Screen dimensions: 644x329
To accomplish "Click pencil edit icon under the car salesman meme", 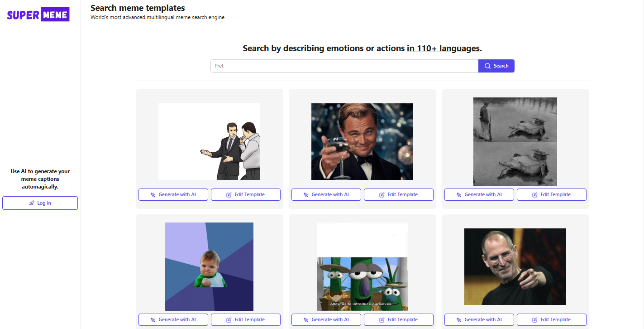I will click(x=229, y=195).
